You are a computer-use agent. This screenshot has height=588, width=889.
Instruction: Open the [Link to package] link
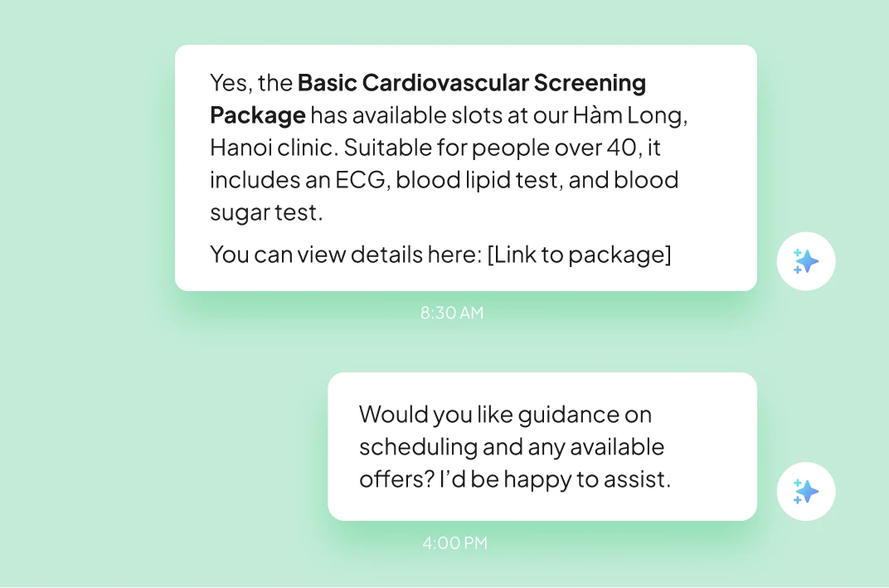pyautogui.click(x=579, y=255)
